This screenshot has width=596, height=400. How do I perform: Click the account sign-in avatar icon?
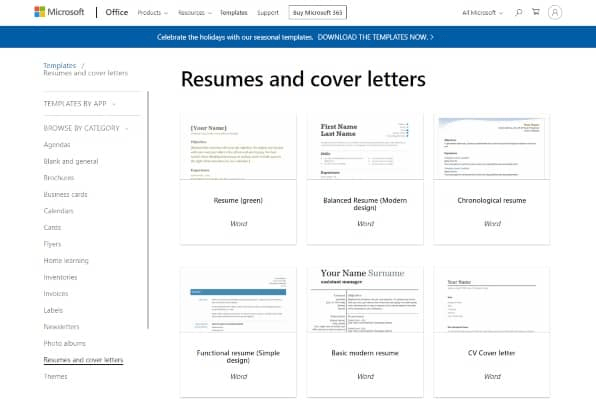click(555, 13)
